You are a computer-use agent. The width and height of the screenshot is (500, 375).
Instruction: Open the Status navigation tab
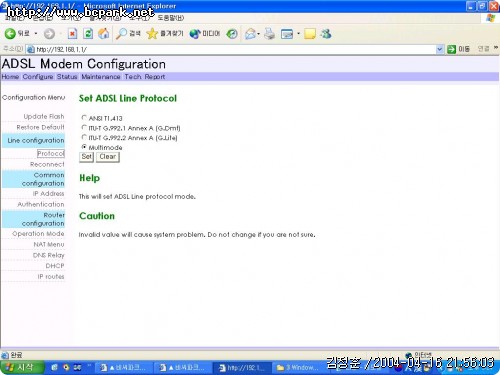coord(67,77)
